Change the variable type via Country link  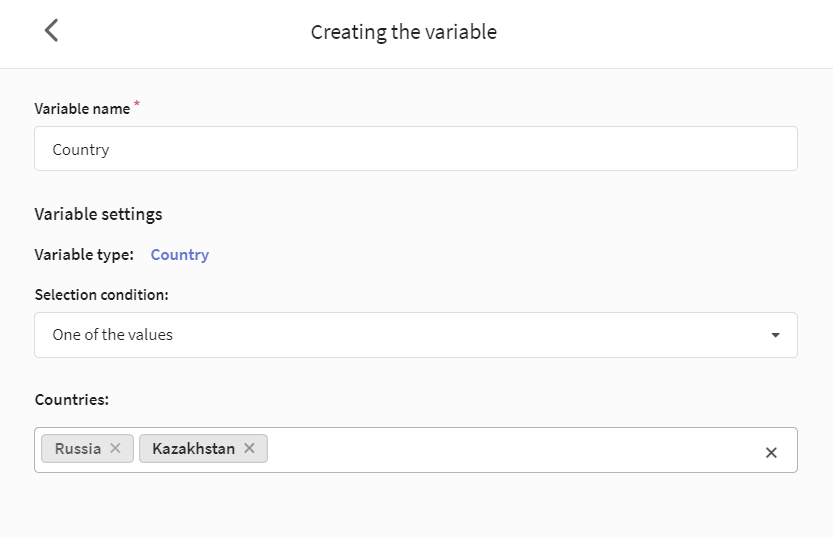point(180,255)
